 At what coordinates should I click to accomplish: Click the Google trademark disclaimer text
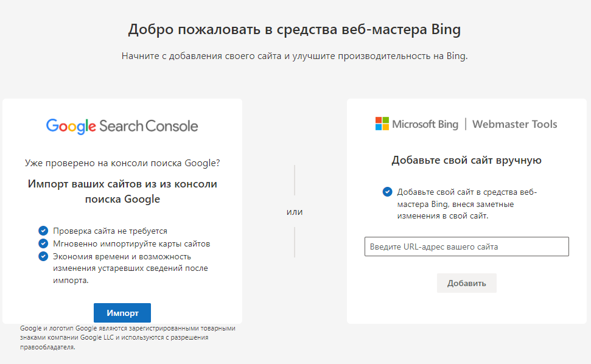[x=127, y=337]
